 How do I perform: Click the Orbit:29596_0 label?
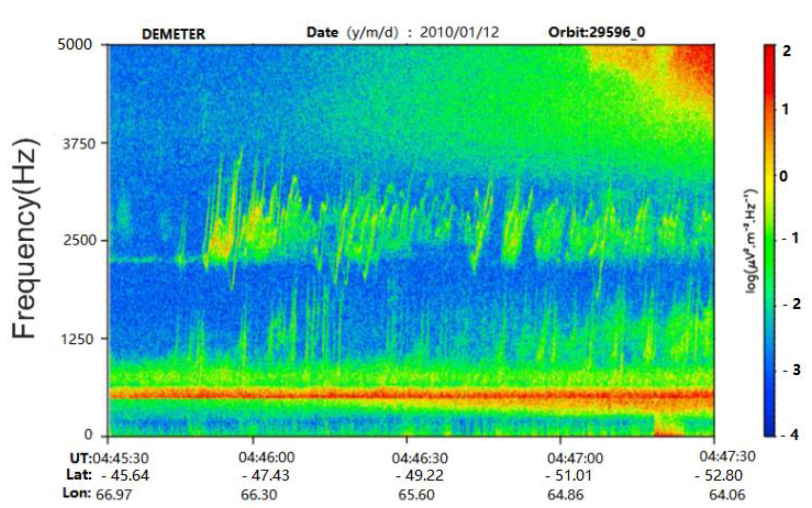597,32
